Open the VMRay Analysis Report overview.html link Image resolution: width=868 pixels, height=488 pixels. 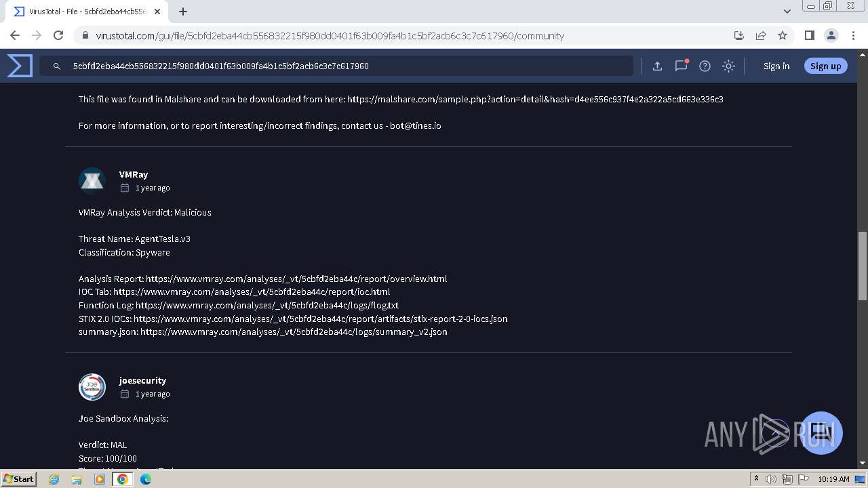(x=296, y=279)
